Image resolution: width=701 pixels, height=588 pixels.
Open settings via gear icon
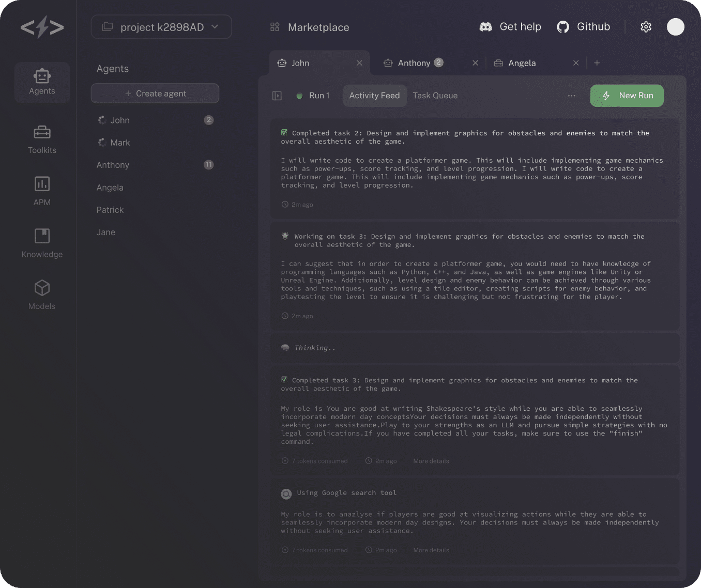(x=646, y=27)
